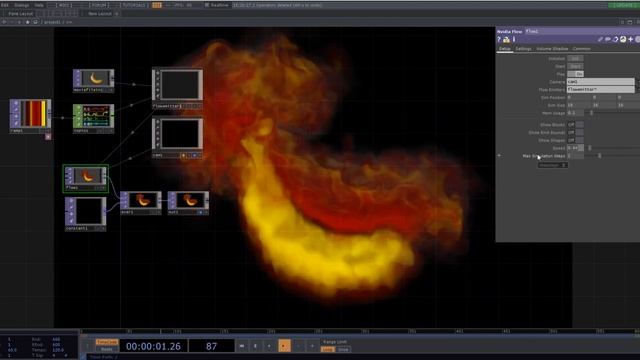
Task: Switch to the Volume Shadow tab
Action: pos(552,49)
